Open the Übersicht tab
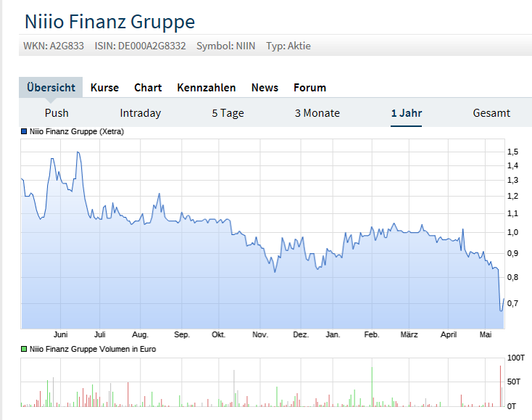Viewport: 532px width, 420px height. 51,88
